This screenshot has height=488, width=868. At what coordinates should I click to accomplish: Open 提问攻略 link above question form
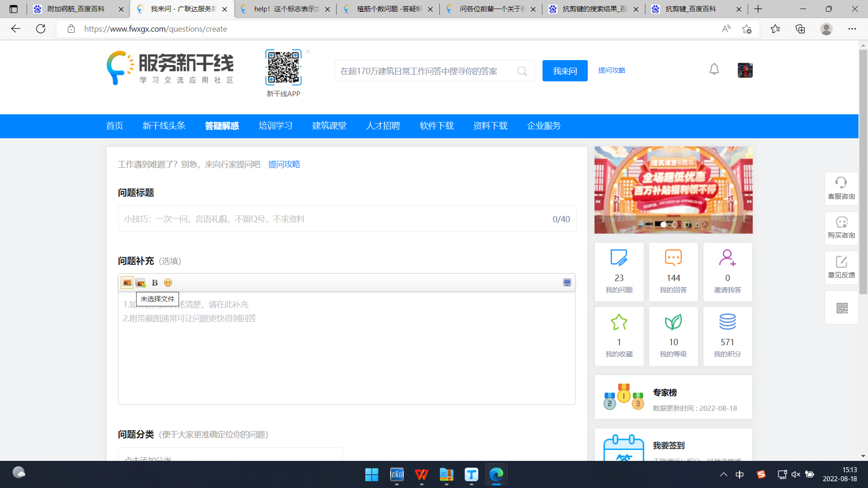point(284,164)
